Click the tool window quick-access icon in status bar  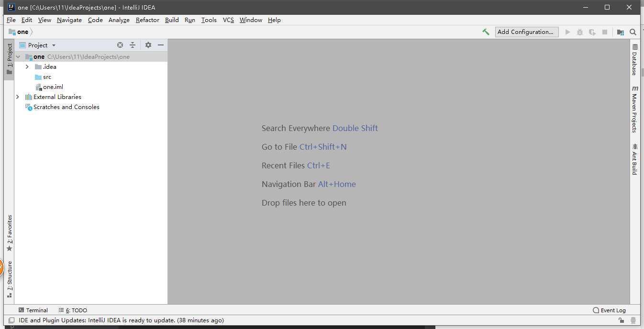[11, 320]
